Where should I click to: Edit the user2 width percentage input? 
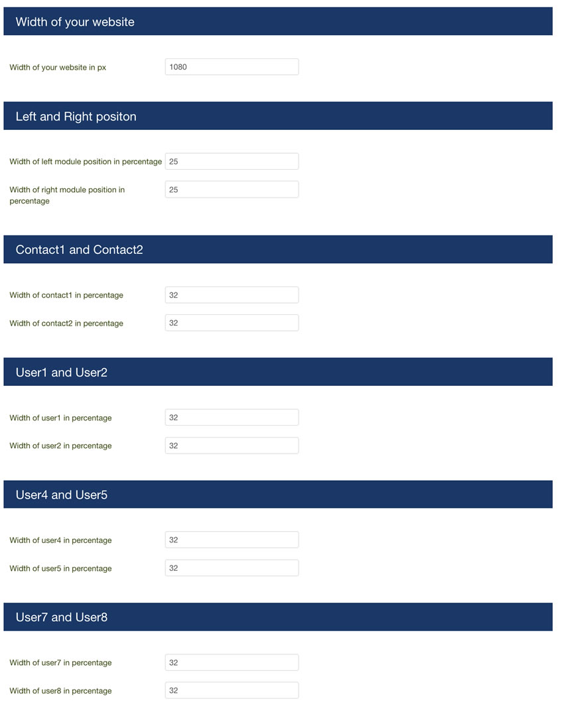pyautogui.click(x=232, y=446)
